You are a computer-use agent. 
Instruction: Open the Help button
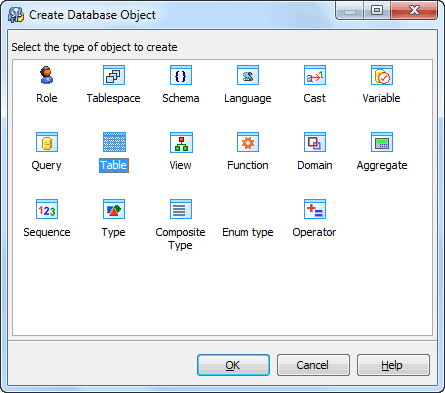(393, 365)
